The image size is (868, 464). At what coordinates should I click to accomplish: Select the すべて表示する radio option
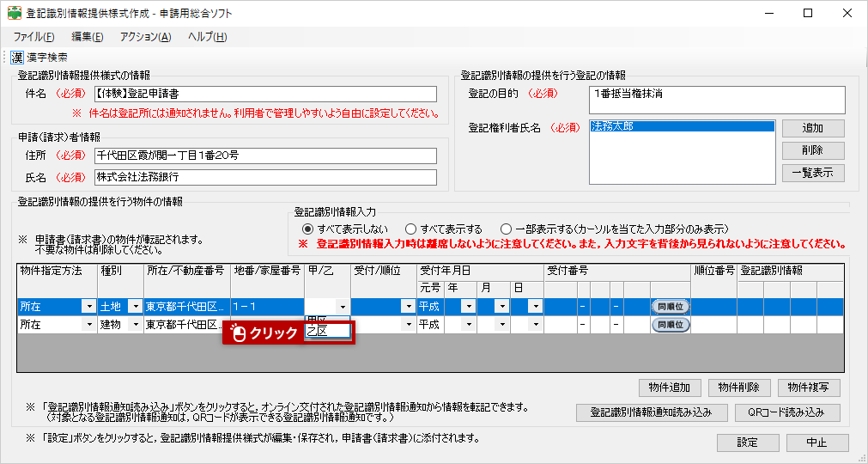pyautogui.click(x=444, y=229)
